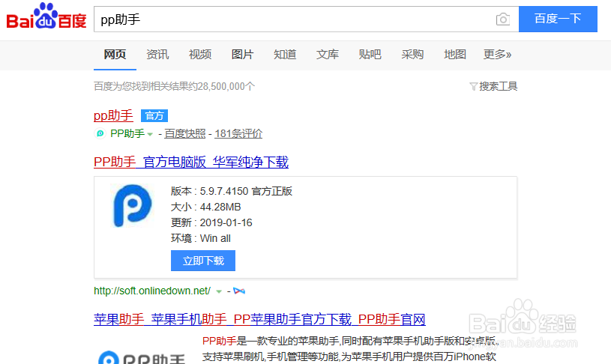This screenshot has width=611, height=364.
Task: Switch to the 地图 tab
Action: coord(455,54)
